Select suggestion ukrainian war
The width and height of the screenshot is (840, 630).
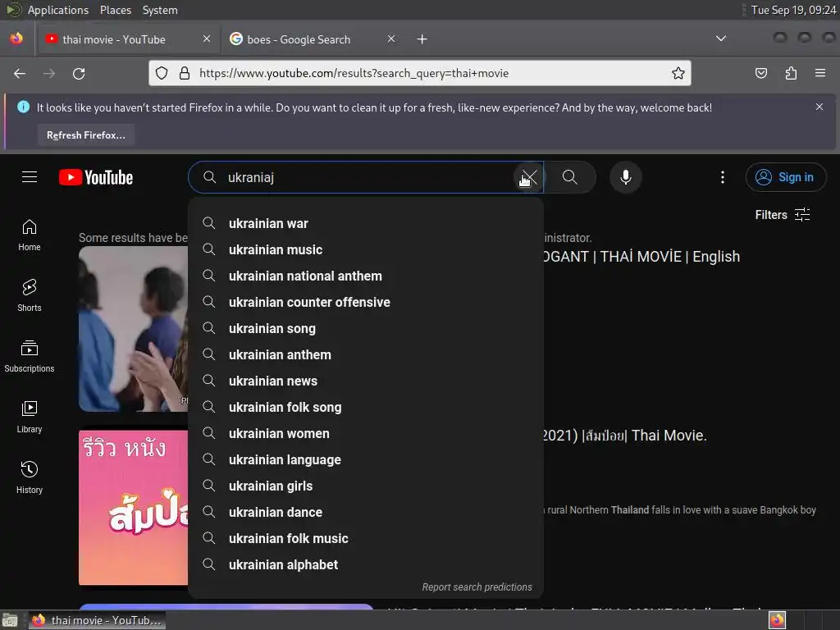pyautogui.click(x=366, y=223)
